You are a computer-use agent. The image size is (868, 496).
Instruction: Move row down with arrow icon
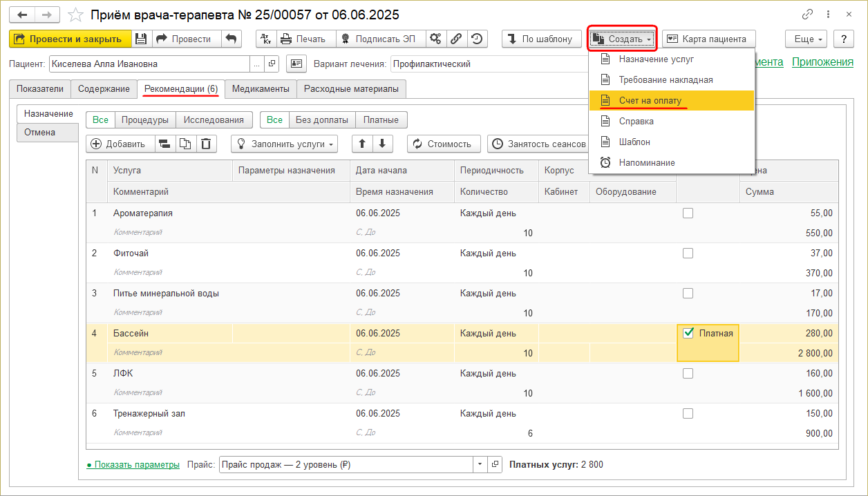click(383, 144)
